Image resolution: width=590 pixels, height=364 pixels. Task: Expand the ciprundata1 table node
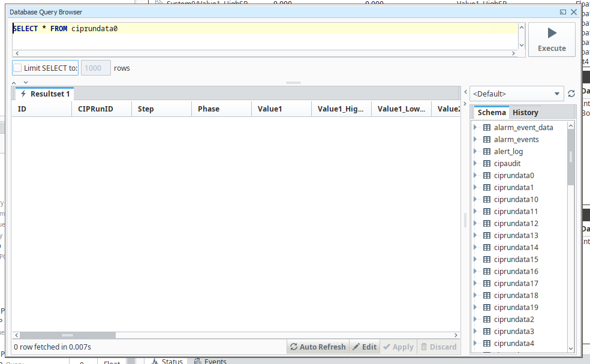(x=475, y=188)
